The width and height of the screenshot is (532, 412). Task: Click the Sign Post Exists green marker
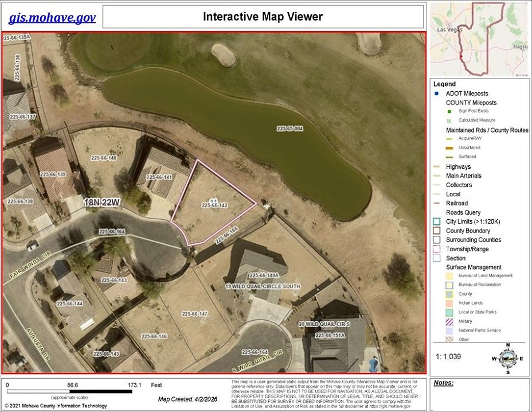point(449,111)
